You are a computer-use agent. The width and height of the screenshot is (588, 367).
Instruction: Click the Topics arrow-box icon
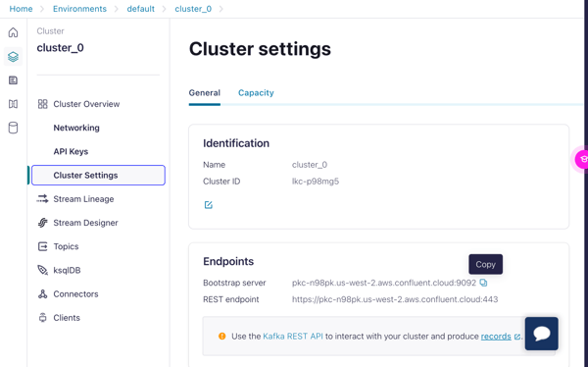click(43, 246)
